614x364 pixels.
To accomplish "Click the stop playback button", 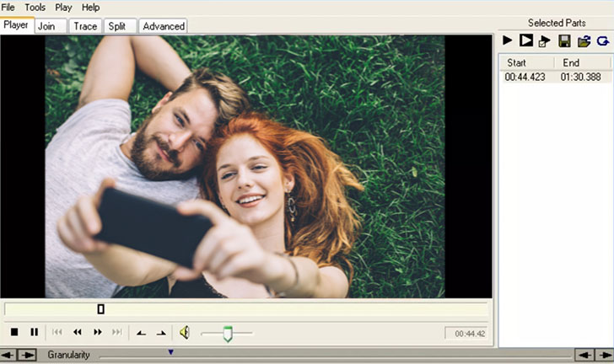I will (x=14, y=332).
